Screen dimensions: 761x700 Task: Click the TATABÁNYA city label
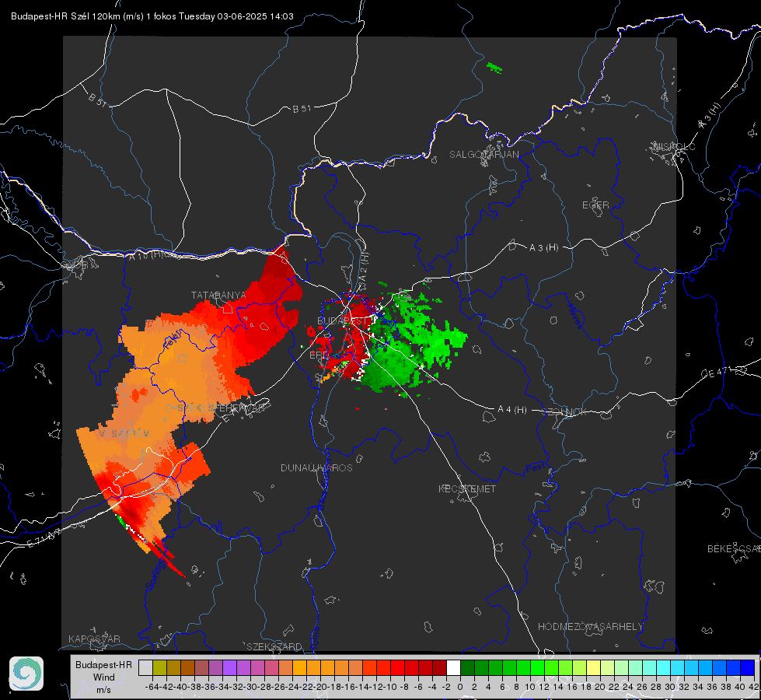tap(218, 296)
